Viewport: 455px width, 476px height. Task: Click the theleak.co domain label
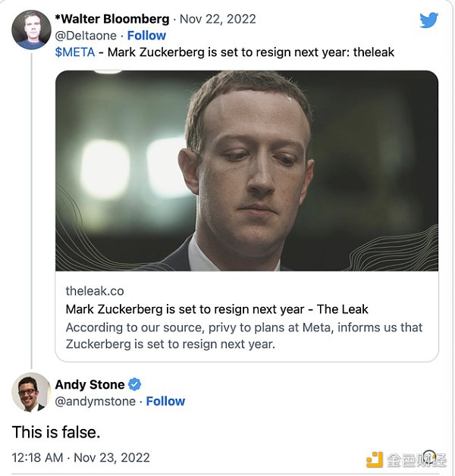95,291
